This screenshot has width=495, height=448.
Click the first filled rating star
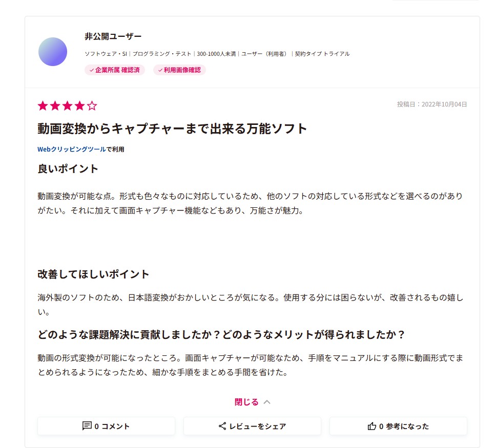click(x=43, y=105)
